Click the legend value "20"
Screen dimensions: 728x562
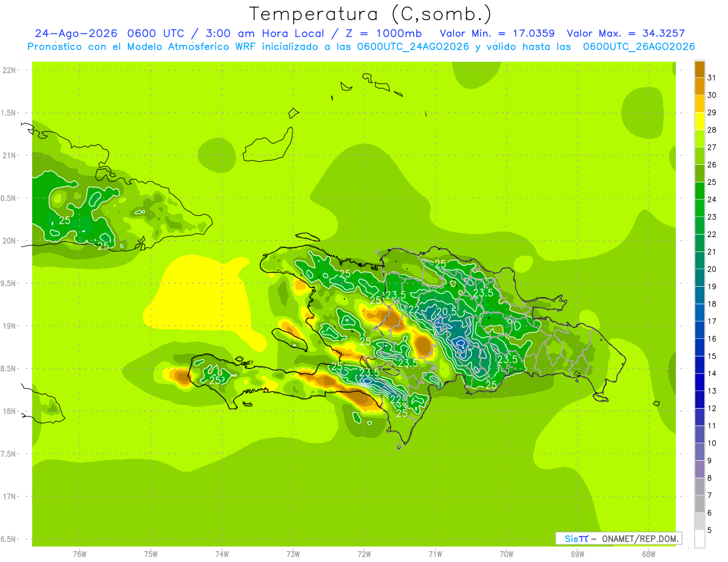pyautogui.click(x=712, y=269)
